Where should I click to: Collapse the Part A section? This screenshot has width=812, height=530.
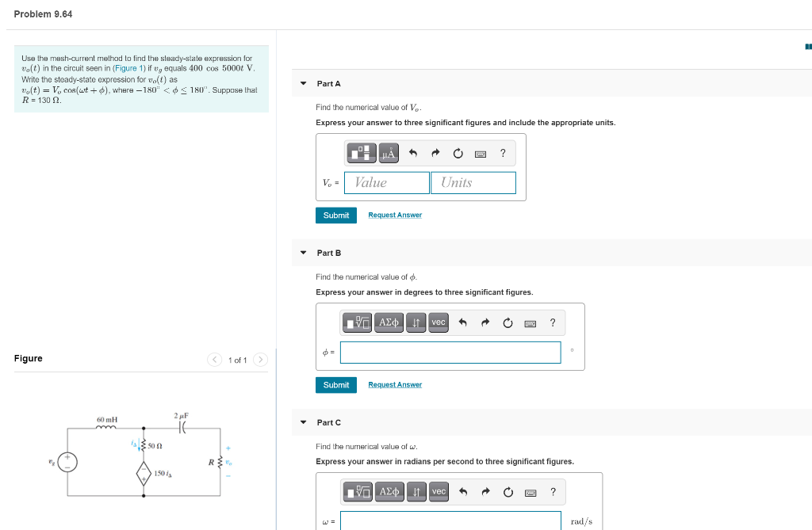pos(304,83)
